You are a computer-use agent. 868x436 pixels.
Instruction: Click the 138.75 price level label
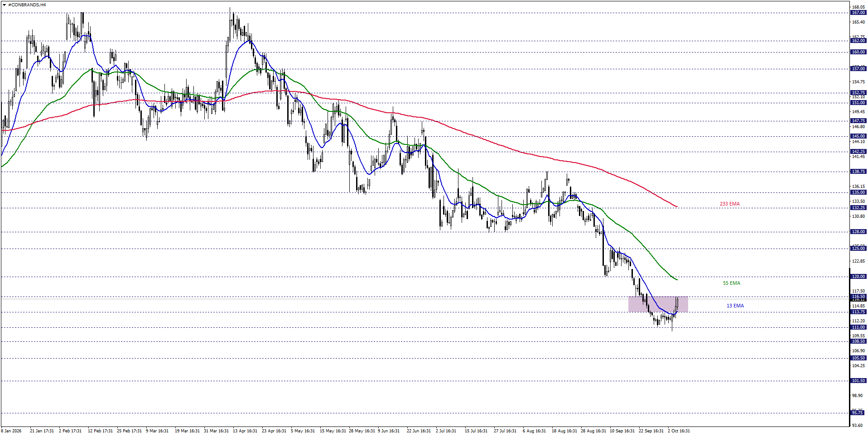click(858, 172)
